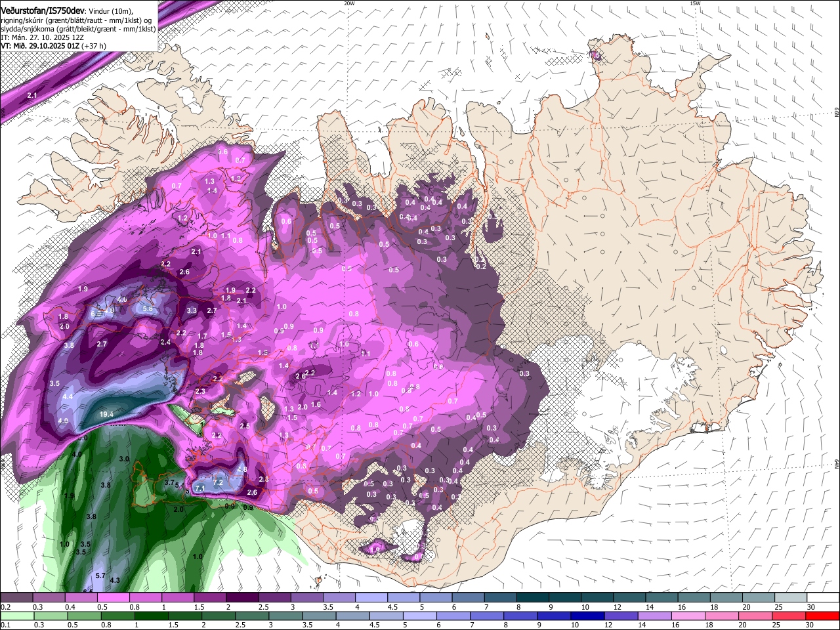Click the 5.7 value in green rain area
840x630 pixels.
(100, 576)
